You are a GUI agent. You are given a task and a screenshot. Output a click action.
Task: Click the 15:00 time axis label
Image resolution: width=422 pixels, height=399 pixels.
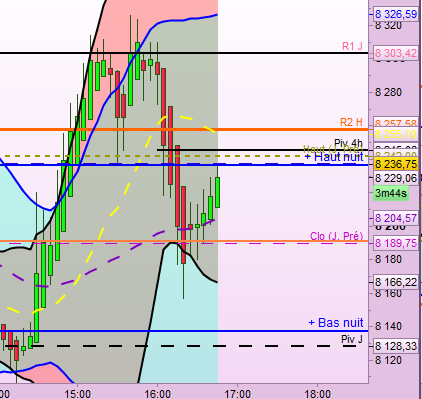pos(77,394)
